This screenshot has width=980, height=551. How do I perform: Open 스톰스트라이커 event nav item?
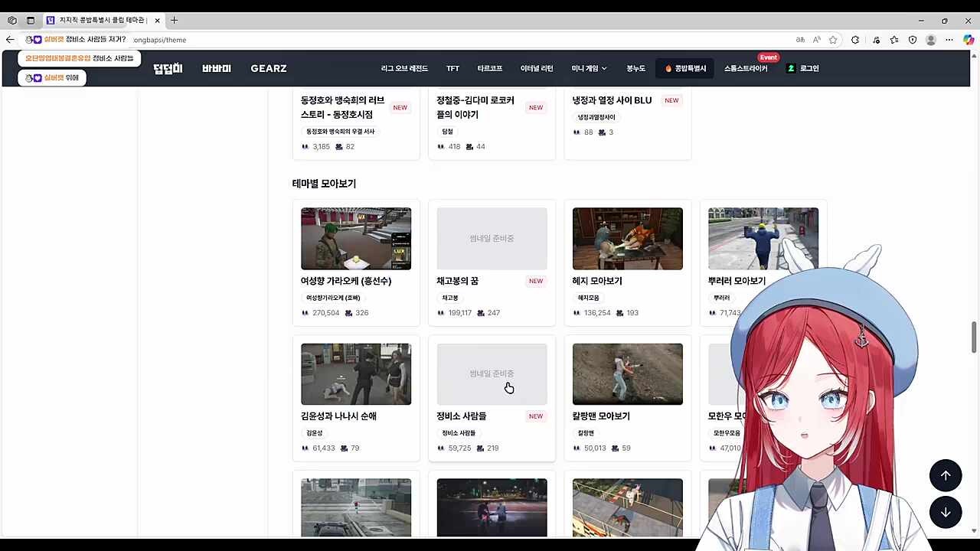point(746,68)
